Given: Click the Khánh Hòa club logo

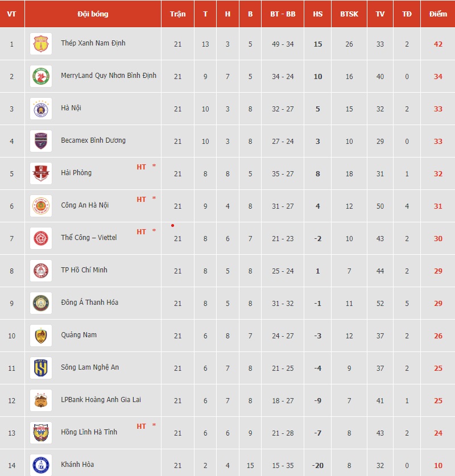Looking at the screenshot, I should point(41,465).
